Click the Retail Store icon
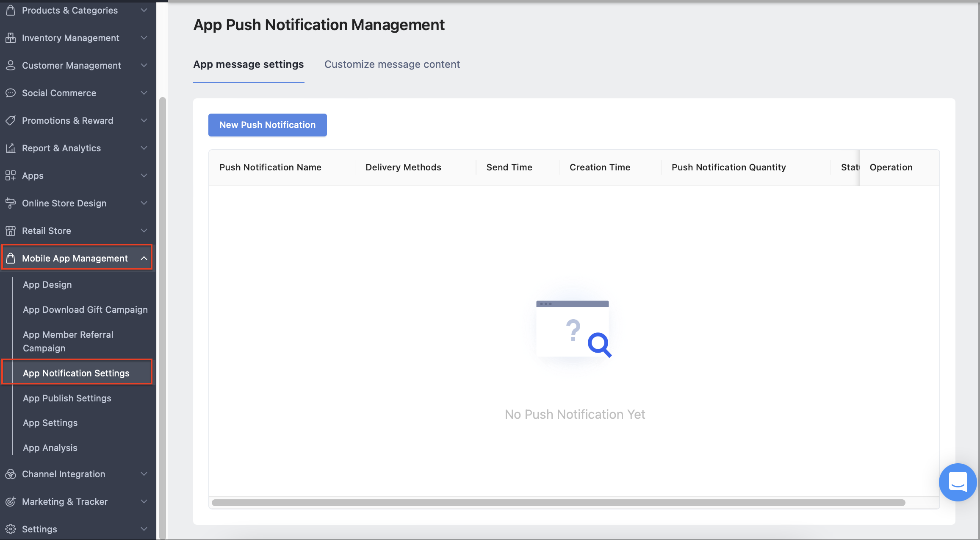The width and height of the screenshot is (980, 540). point(11,231)
